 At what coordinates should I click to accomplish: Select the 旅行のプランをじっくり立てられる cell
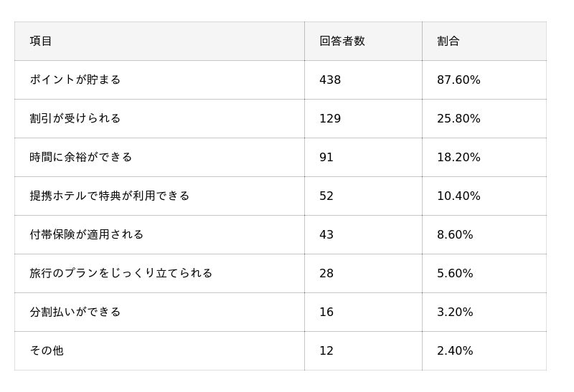pyautogui.click(x=121, y=274)
